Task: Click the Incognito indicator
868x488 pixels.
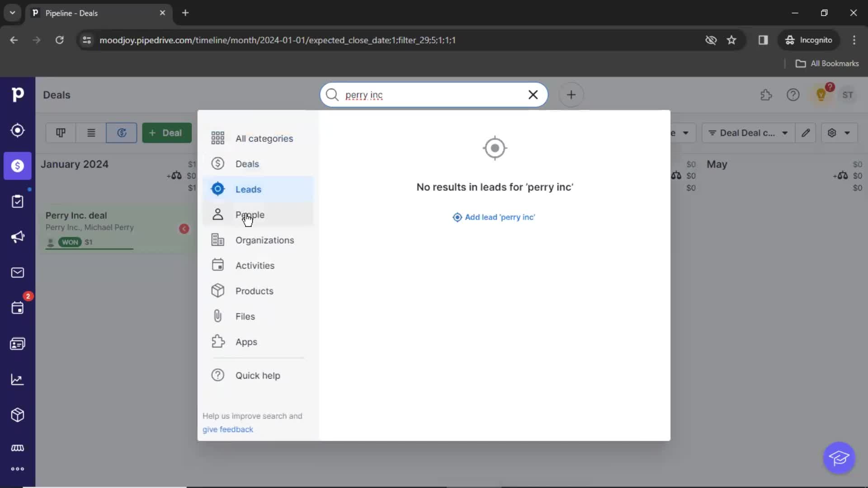Action: pyautogui.click(x=809, y=40)
